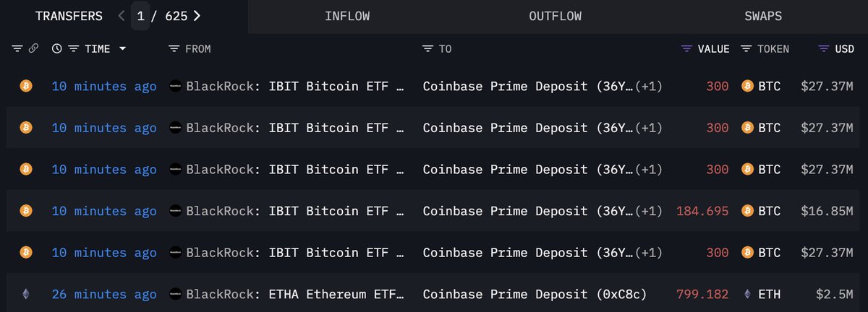Go to next transfers page
868x312 pixels.
point(197,16)
